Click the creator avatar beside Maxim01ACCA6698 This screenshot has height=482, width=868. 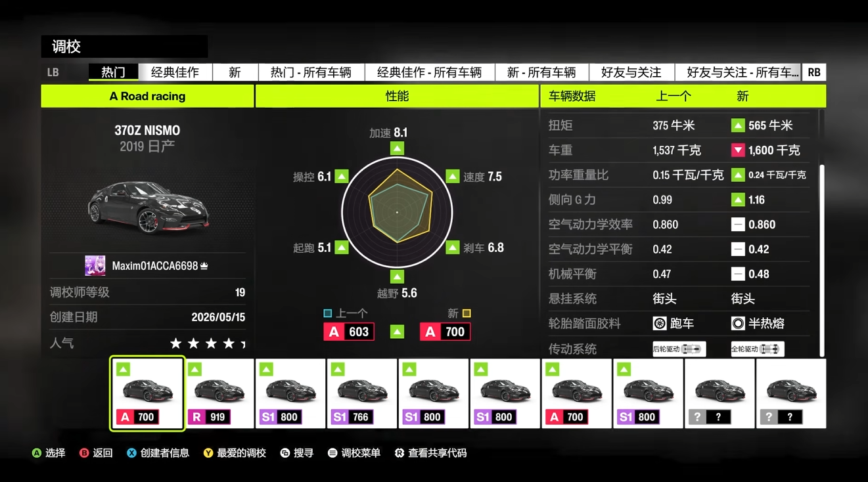[x=95, y=266]
